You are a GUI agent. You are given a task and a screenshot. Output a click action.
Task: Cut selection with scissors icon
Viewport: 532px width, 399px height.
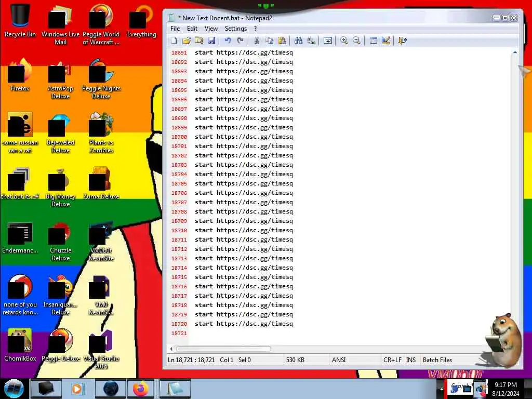257,41
